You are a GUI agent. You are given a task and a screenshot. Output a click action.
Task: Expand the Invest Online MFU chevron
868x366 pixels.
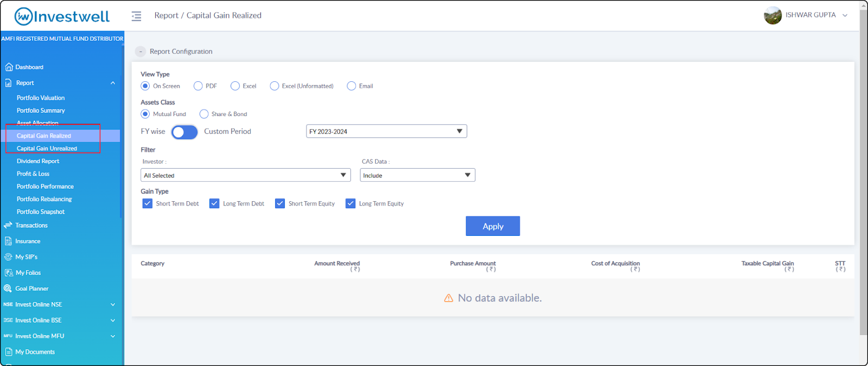(x=113, y=336)
